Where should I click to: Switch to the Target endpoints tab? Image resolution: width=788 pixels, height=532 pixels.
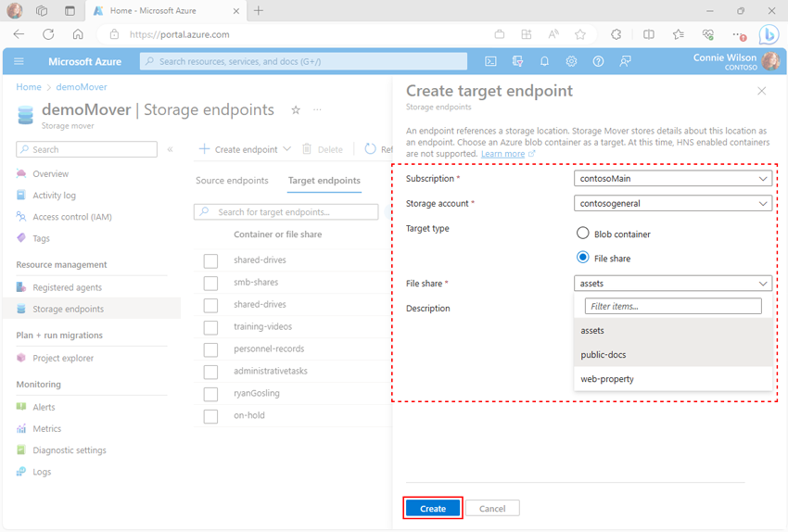[x=324, y=181]
